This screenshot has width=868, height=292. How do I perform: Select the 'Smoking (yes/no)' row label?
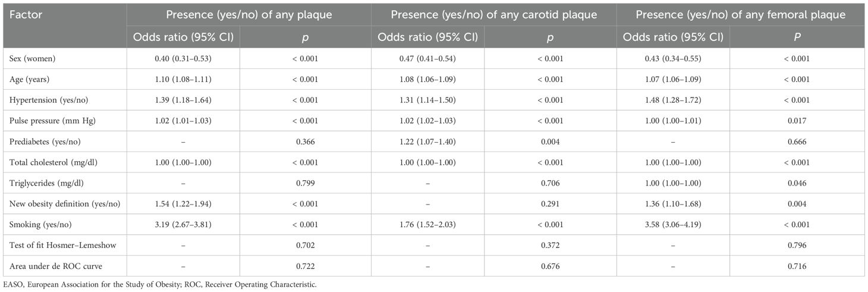[34, 225]
